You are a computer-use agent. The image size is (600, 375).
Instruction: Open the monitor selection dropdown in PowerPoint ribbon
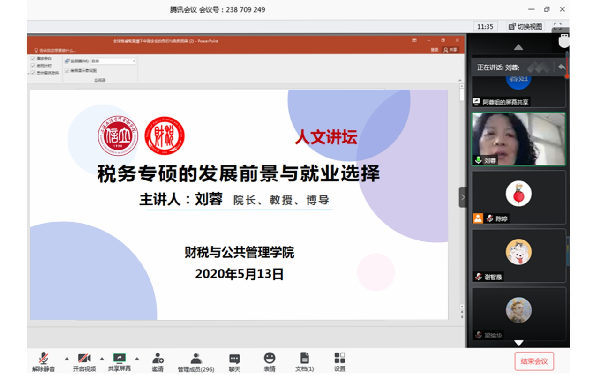coord(113,61)
